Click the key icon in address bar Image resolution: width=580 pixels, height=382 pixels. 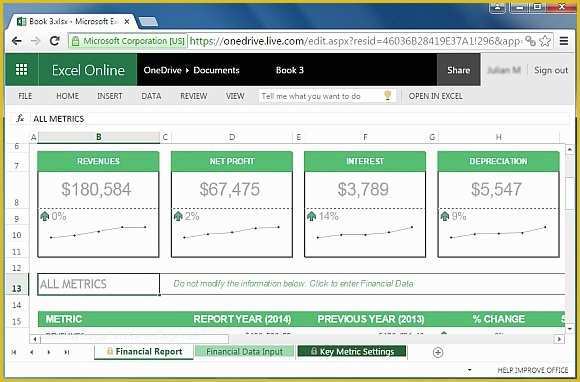pyautogui.click(x=530, y=41)
